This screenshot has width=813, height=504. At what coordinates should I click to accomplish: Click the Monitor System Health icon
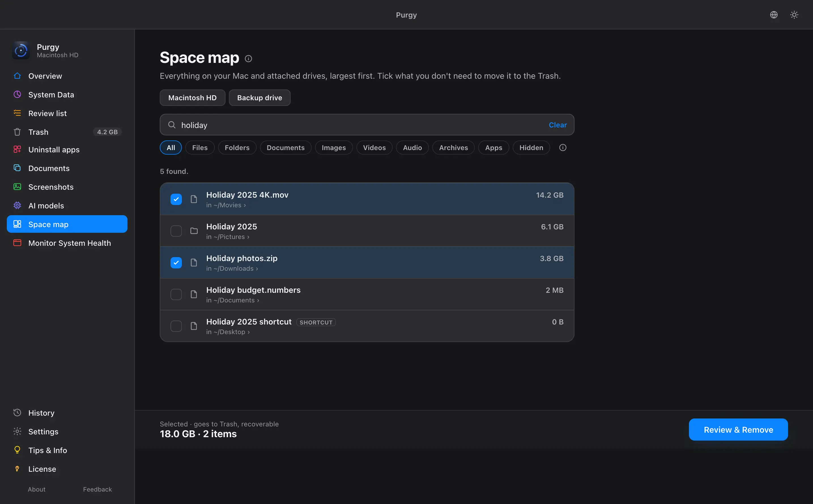click(x=17, y=243)
